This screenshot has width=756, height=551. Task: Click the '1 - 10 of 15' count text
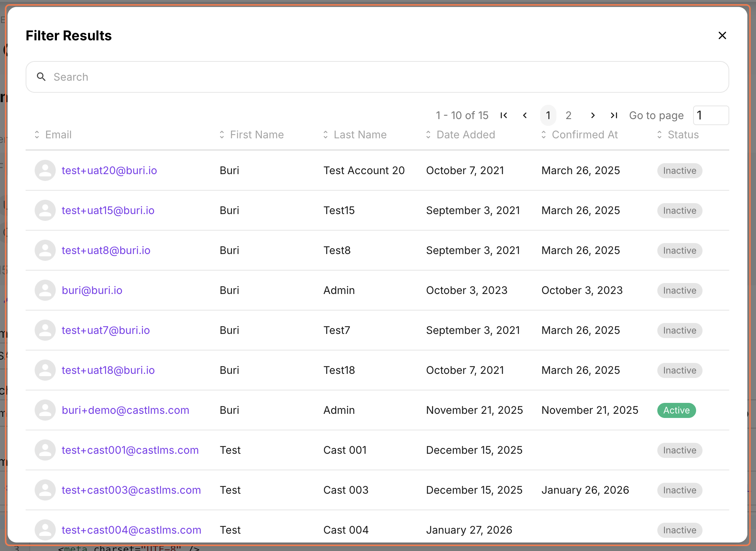462,115
